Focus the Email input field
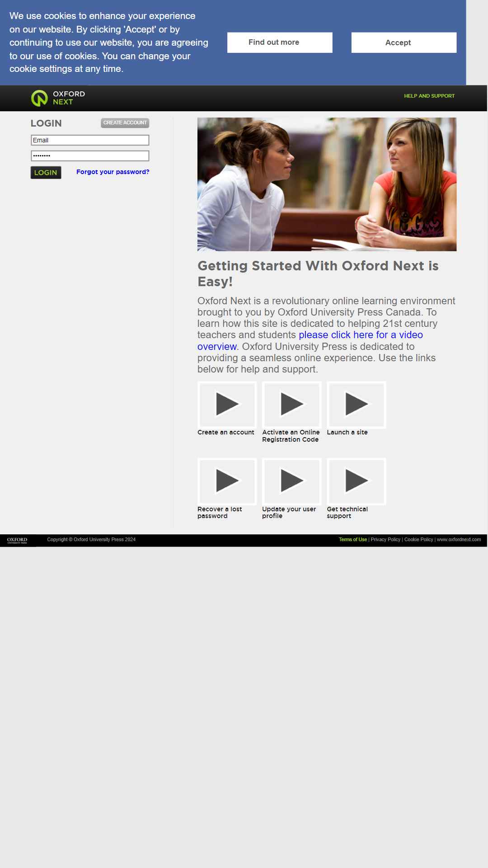The image size is (488, 868). click(x=90, y=140)
